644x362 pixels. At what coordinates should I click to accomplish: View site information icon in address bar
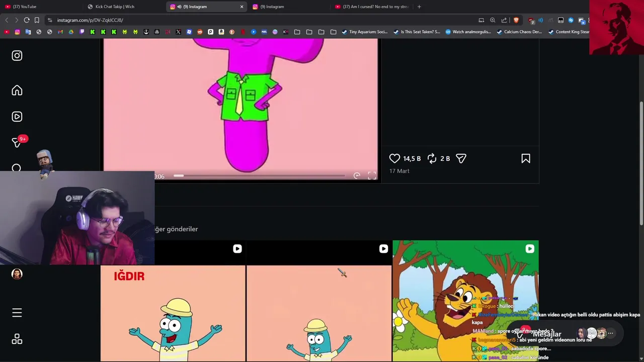50,20
